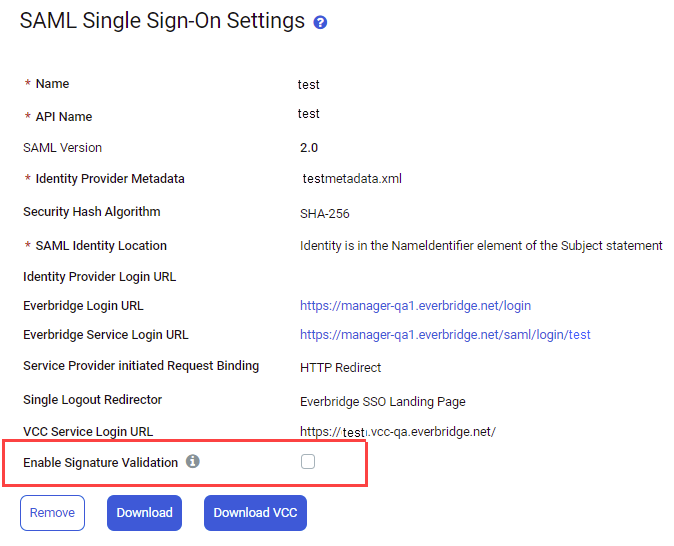Click the Download button

pos(144,513)
